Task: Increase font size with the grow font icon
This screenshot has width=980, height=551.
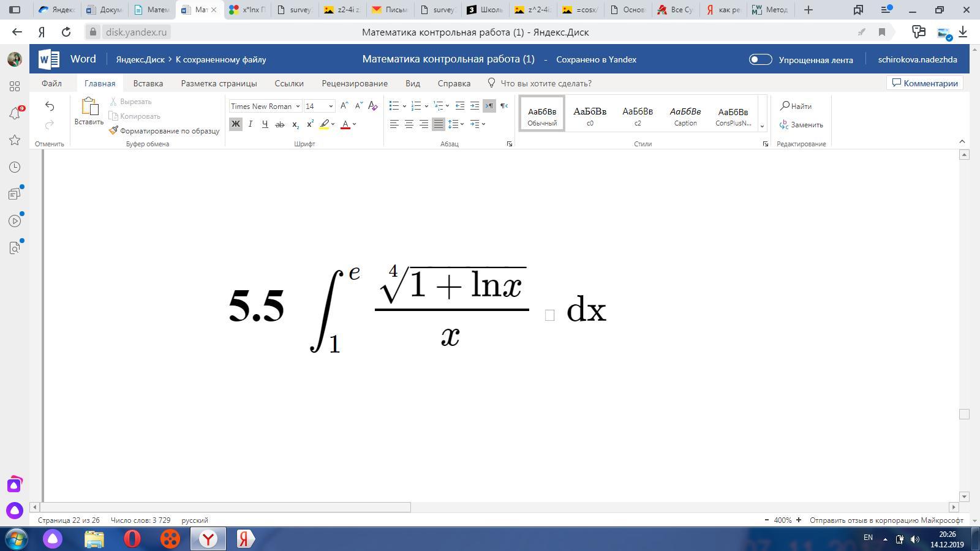Action: pyautogui.click(x=344, y=106)
